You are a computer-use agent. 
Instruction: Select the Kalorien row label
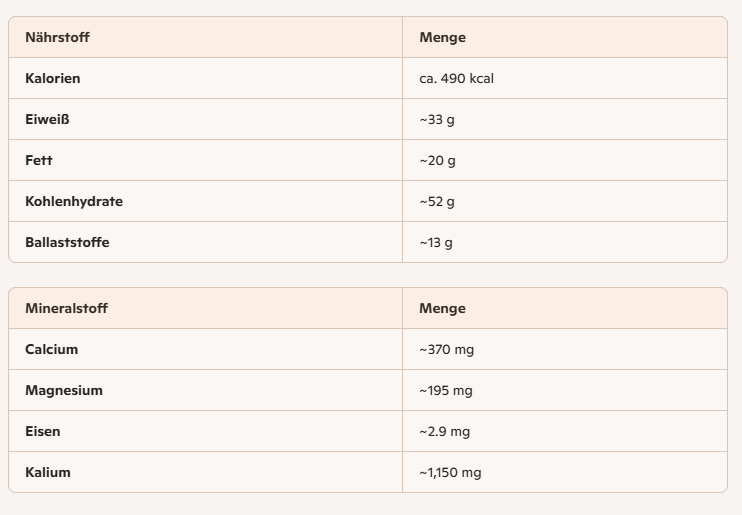click(x=53, y=78)
